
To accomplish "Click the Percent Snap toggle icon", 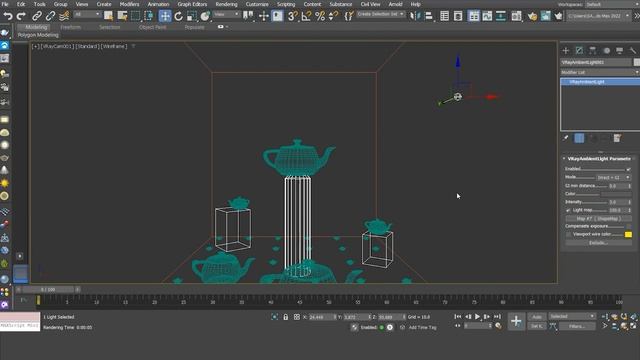I will [x=320, y=16].
